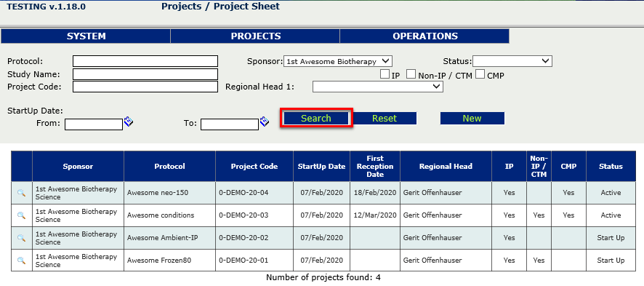
Task: Click the Search button
Action: tap(316, 119)
